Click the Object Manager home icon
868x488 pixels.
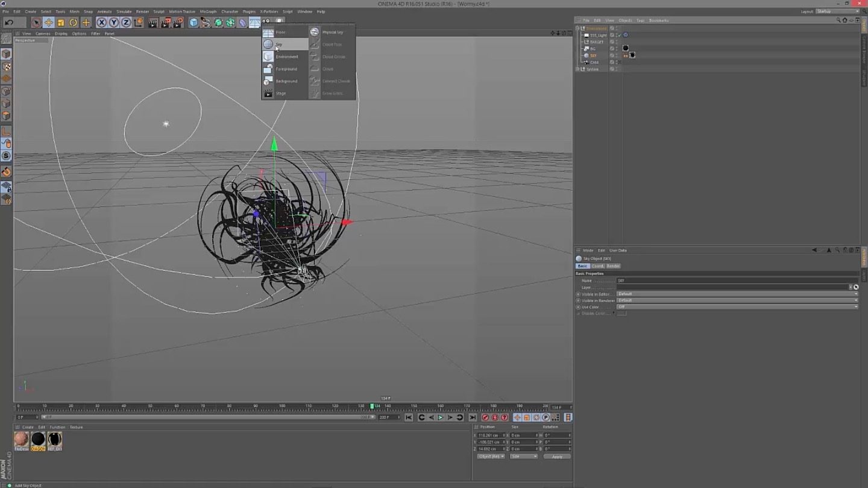(844, 20)
